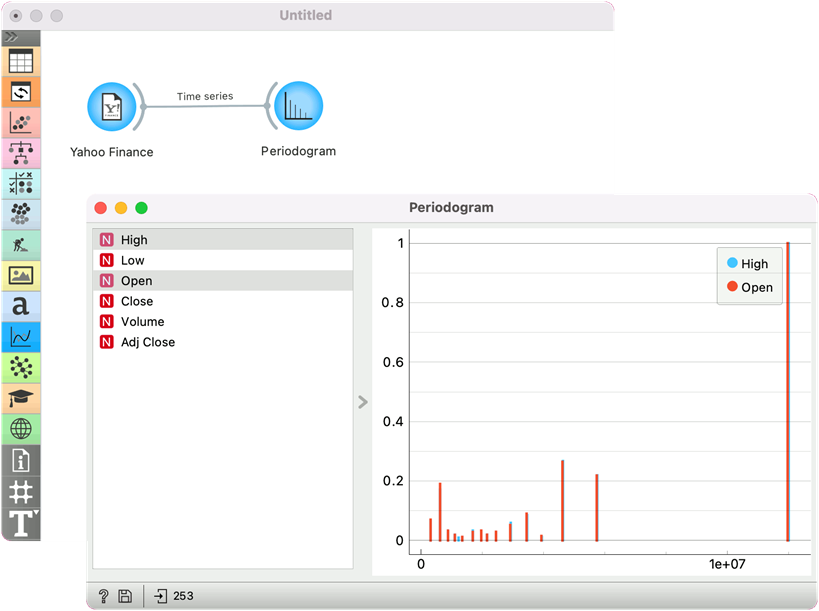Viewport: 819px width, 611px height.
Task: Open the Image Analytics category icon
Action: click(21, 275)
